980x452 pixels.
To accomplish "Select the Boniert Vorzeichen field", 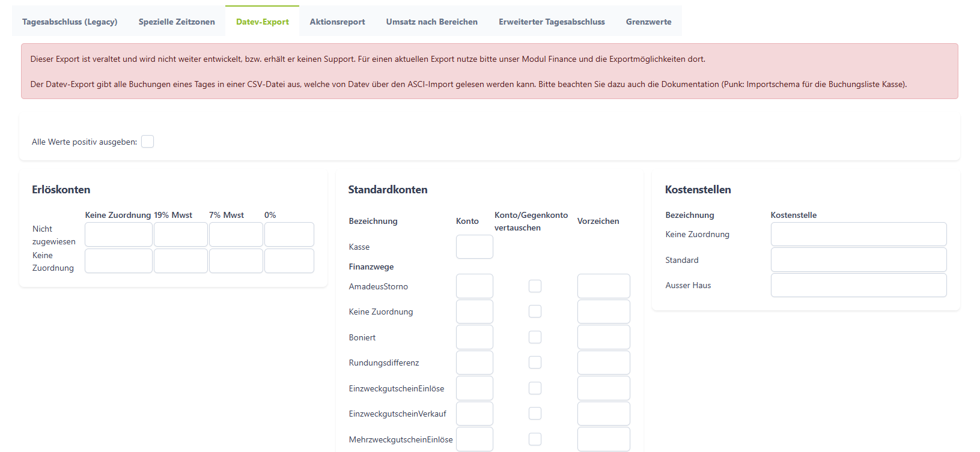I will (x=604, y=337).
